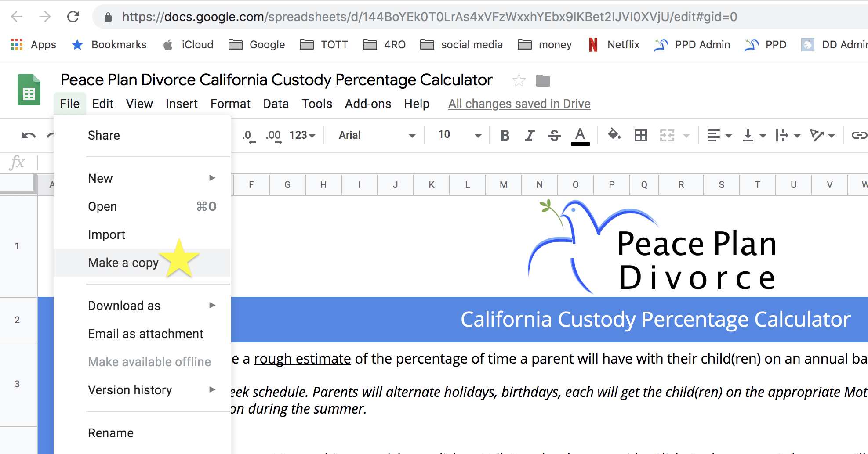Viewport: 868px width, 454px height.
Task: Increase decimal places button
Action: [x=274, y=136]
